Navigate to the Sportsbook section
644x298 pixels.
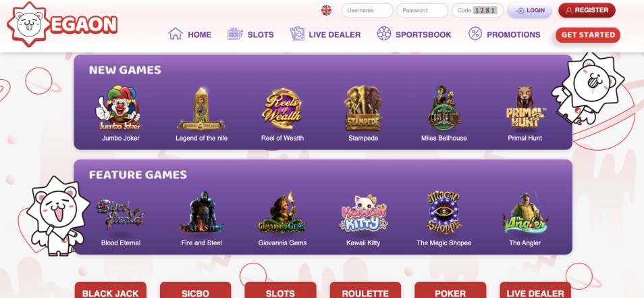(x=414, y=34)
